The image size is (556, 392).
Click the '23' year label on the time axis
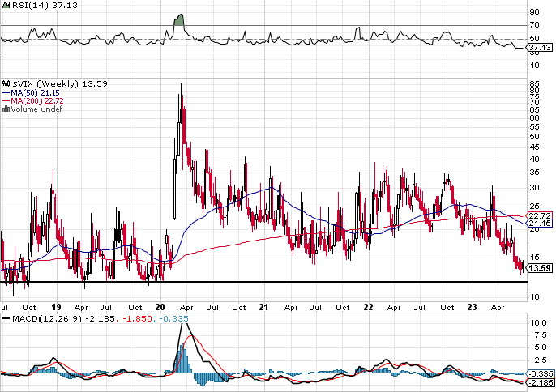pyautogui.click(x=472, y=307)
